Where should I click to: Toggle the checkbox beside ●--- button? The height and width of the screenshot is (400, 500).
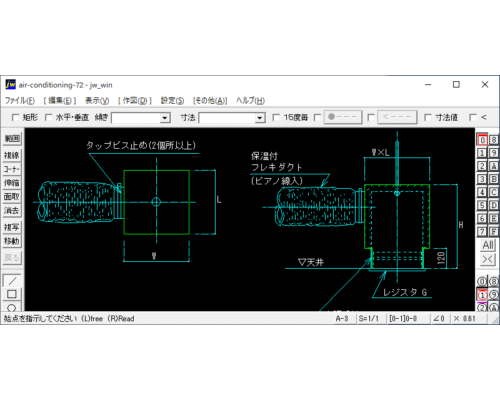point(318,117)
